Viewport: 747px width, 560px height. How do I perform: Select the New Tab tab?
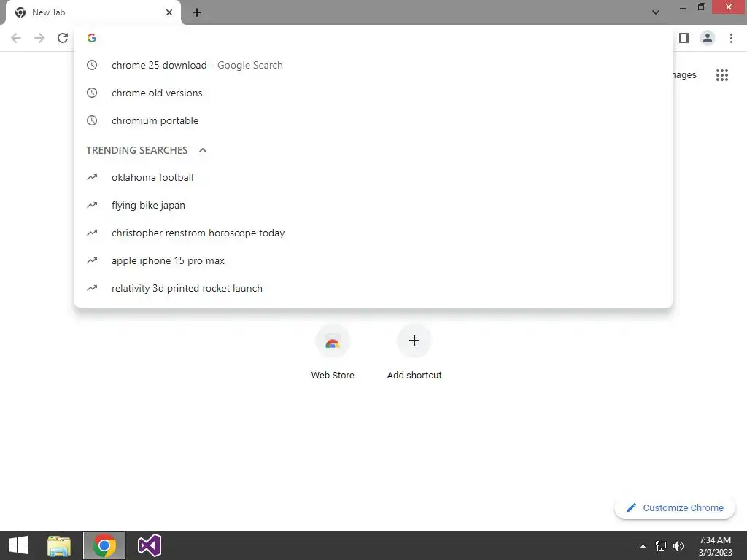(93, 12)
